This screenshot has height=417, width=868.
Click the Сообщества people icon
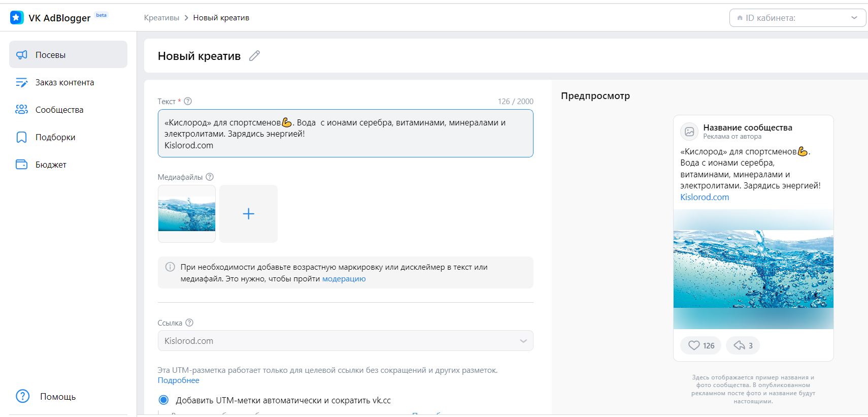click(x=22, y=110)
